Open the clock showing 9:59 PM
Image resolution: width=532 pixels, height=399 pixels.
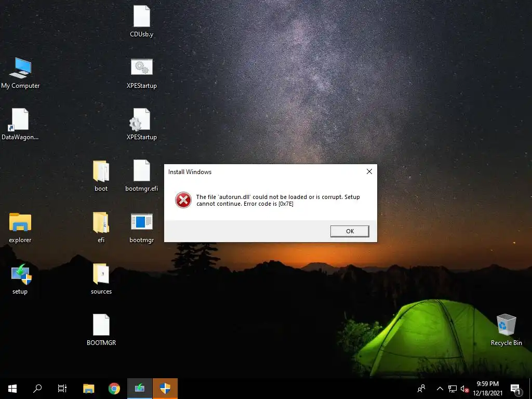(x=487, y=389)
